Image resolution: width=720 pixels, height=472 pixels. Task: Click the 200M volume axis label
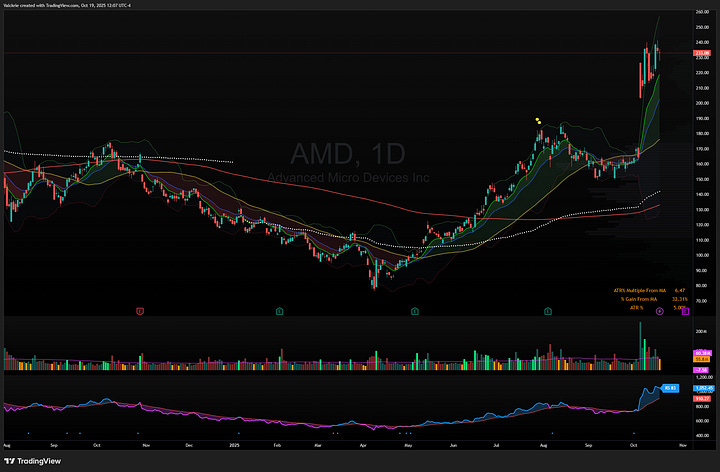tap(701, 332)
